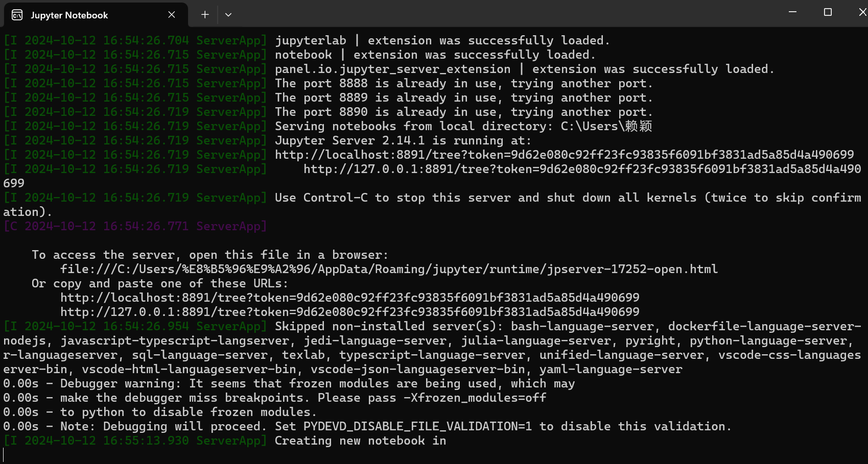Close the Jupyter Notebook tab
This screenshot has width=868, height=464.
[172, 15]
